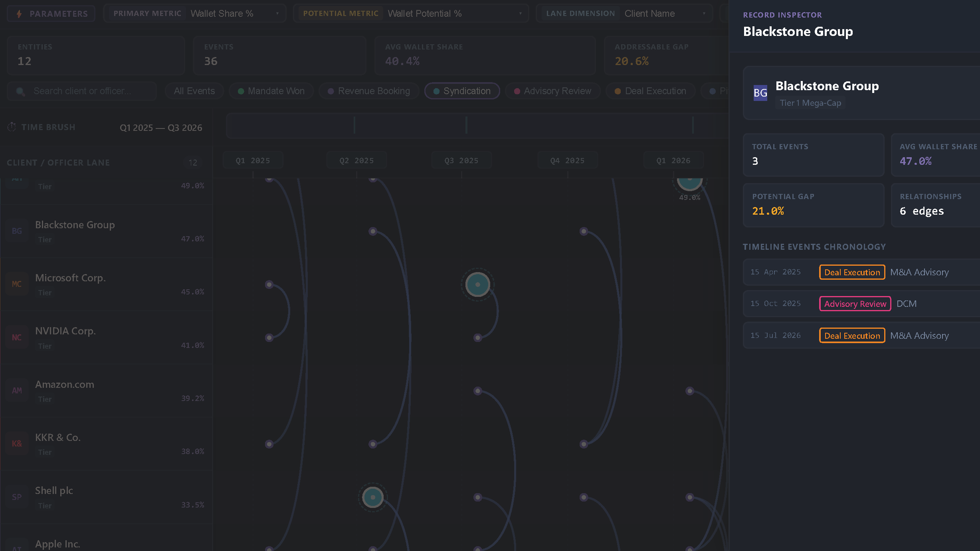Click the Potential Gap 21.0% card
Viewport: 980px width, 551px height.
pos(814,205)
